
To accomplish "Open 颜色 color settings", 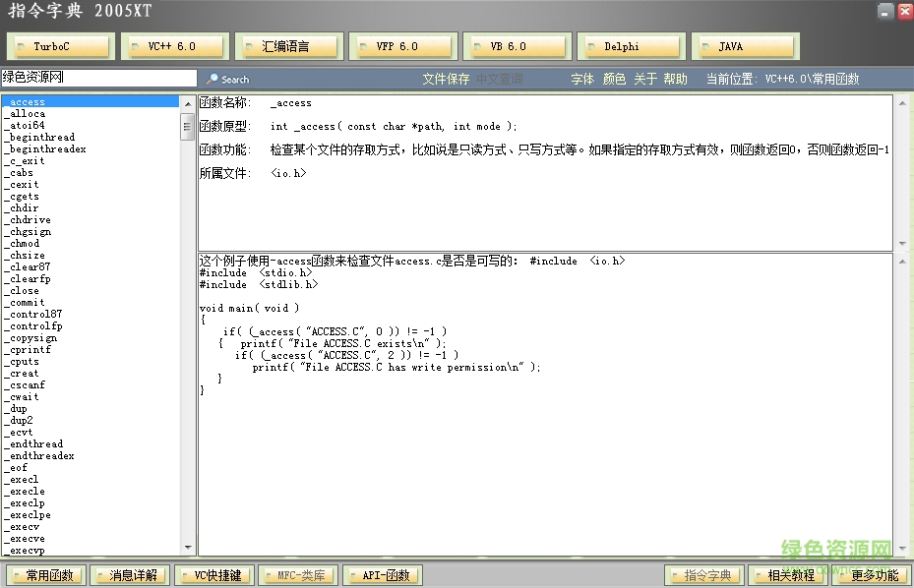I will pos(613,79).
